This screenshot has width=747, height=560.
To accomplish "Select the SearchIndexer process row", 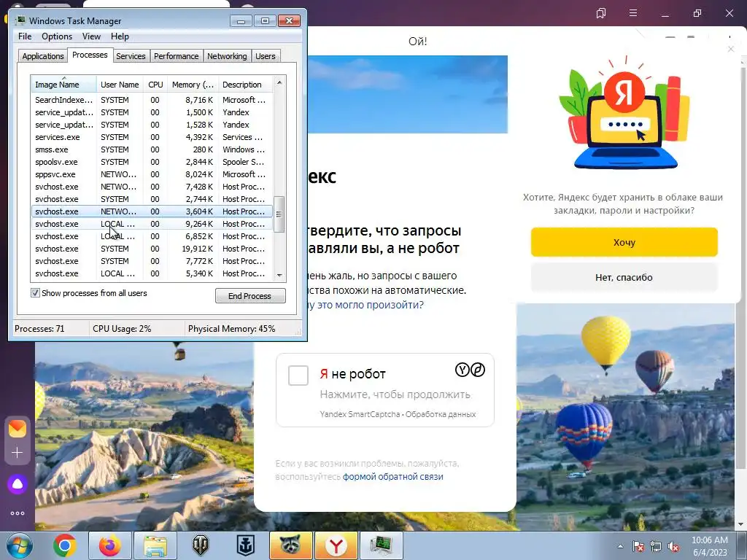I will coord(152,100).
